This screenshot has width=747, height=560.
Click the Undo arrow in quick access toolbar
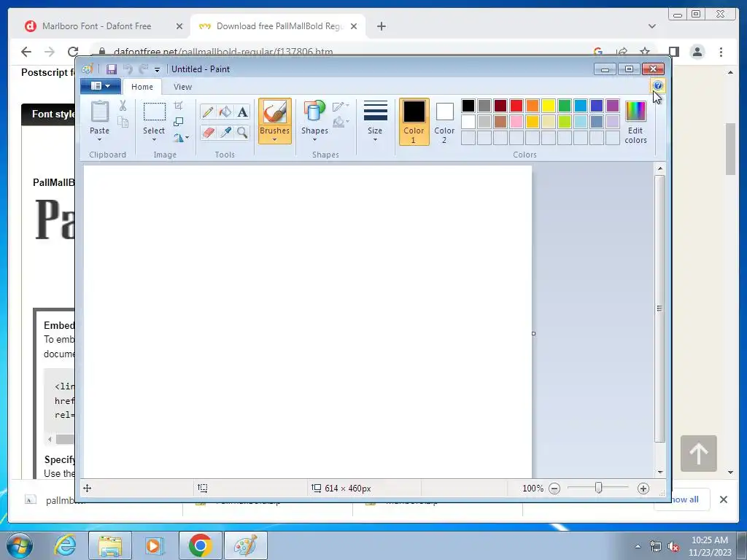[x=128, y=69]
